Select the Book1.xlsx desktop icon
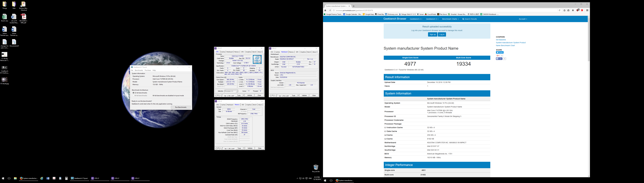The image size is (644, 183). coord(5,18)
